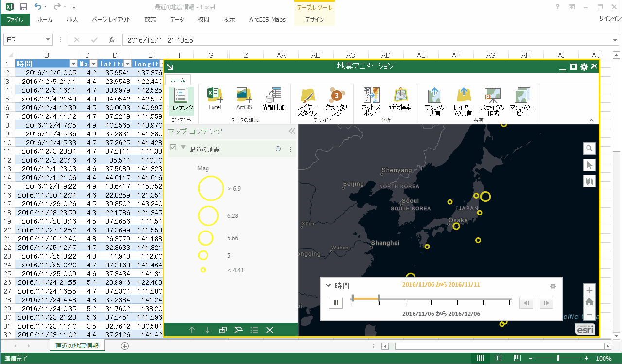This screenshot has height=364, width=622.
Task: Open the 情報付加 (enrich data) tool
Action: coord(273,99)
